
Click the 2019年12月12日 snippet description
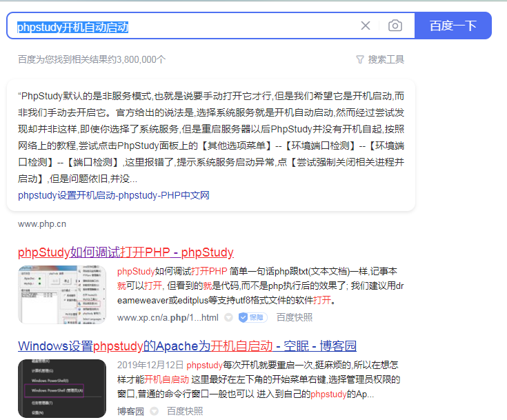pos(259,379)
